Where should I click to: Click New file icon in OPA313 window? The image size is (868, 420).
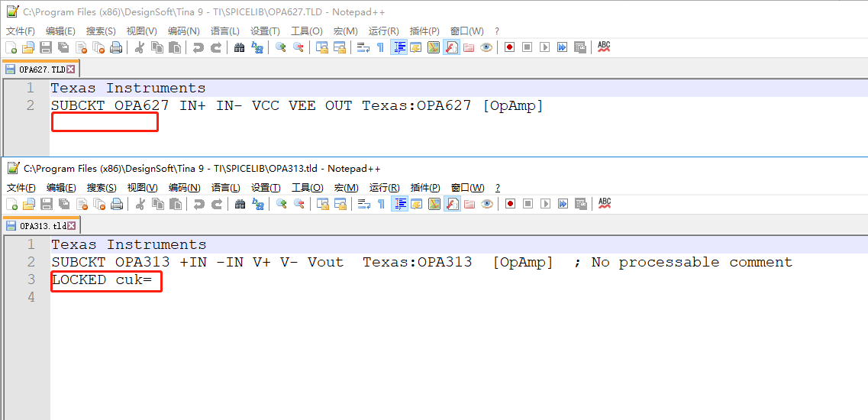11,204
